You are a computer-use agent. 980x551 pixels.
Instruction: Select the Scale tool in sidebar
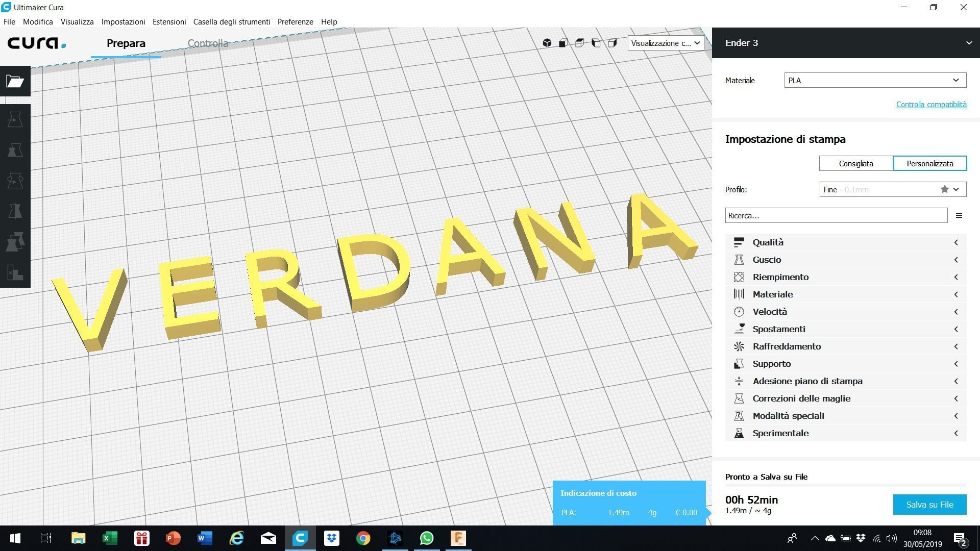tap(15, 150)
